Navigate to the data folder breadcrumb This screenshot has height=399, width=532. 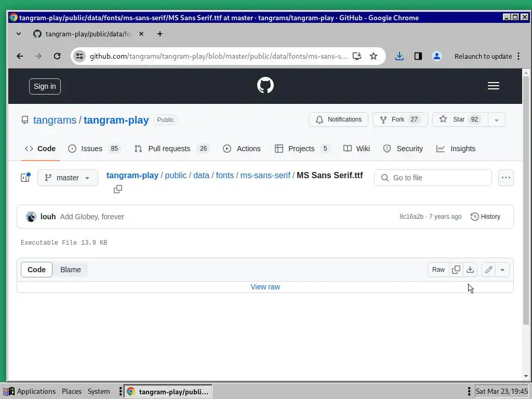tap(201, 176)
